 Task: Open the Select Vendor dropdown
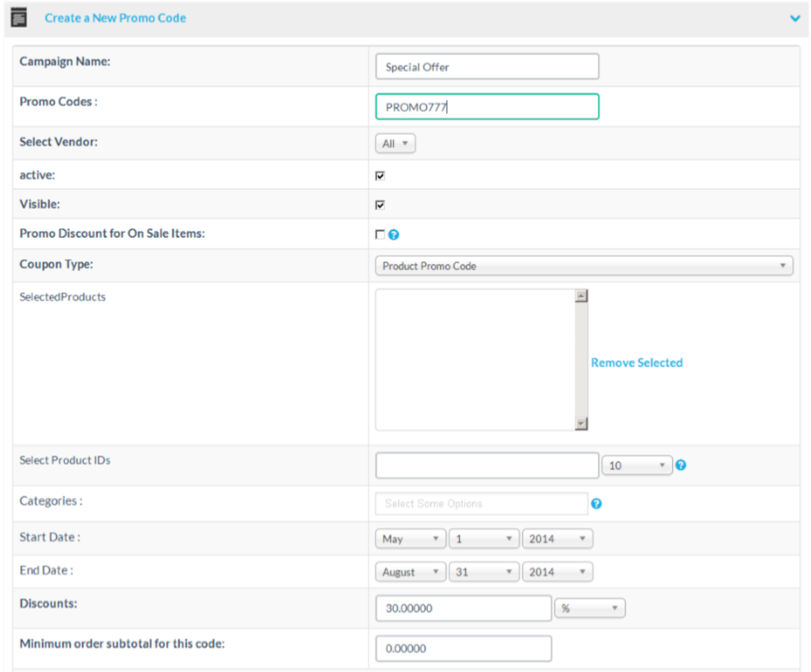coord(395,143)
